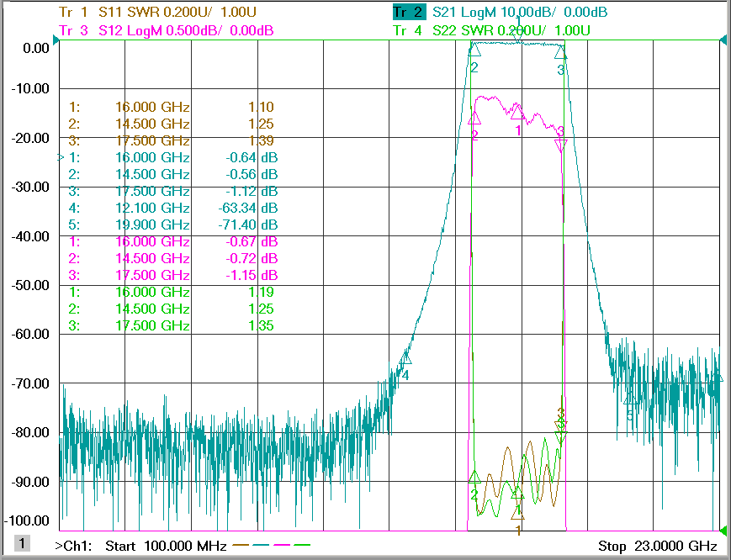731x560 pixels.
Task: Click the green legend line for trace 4
Action: coord(302,545)
